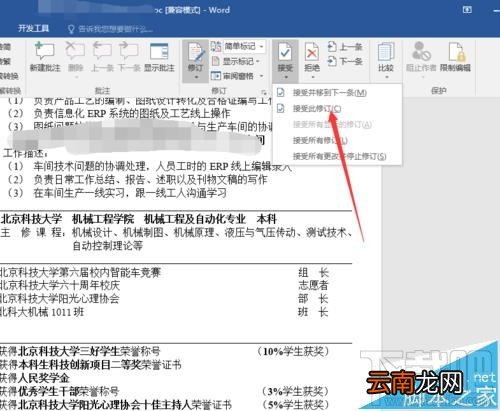The height and width of the screenshot is (411, 500).
Task: Click the line 获得人民奖学金
Action: tap(35, 378)
